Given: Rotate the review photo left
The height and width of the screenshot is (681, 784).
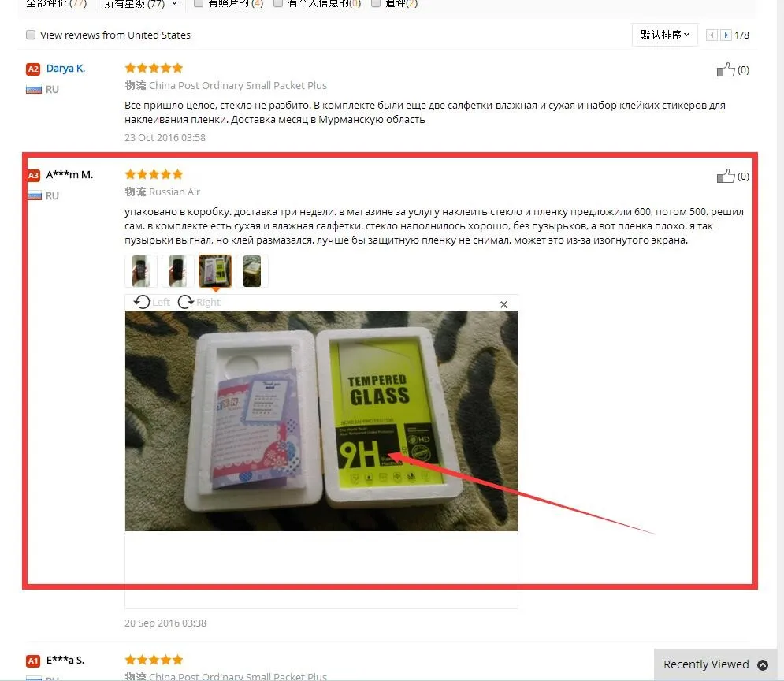Looking at the screenshot, I should pyautogui.click(x=151, y=302).
